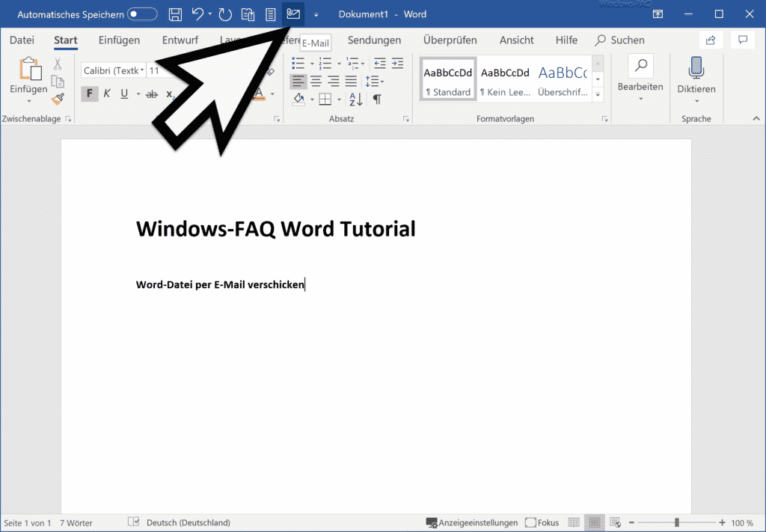The width and height of the screenshot is (766, 532).
Task: Click the Share icon at top right
Action: point(711,40)
